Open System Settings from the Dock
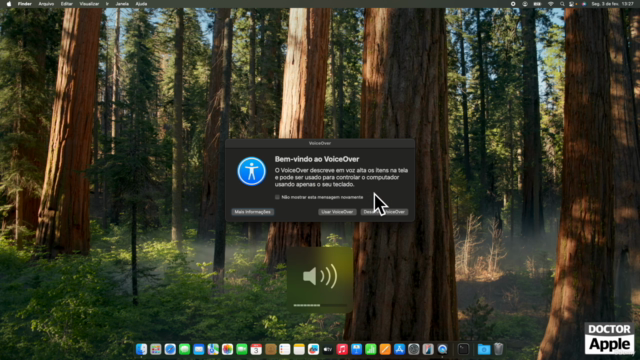Viewport: 640px width, 360px height. pyautogui.click(x=413, y=349)
